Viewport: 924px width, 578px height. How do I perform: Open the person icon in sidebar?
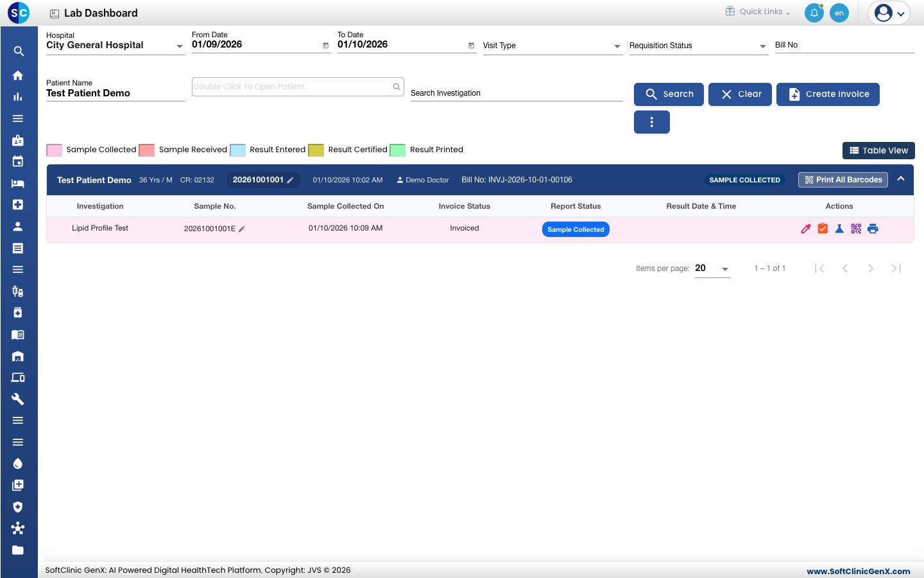(x=18, y=226)
